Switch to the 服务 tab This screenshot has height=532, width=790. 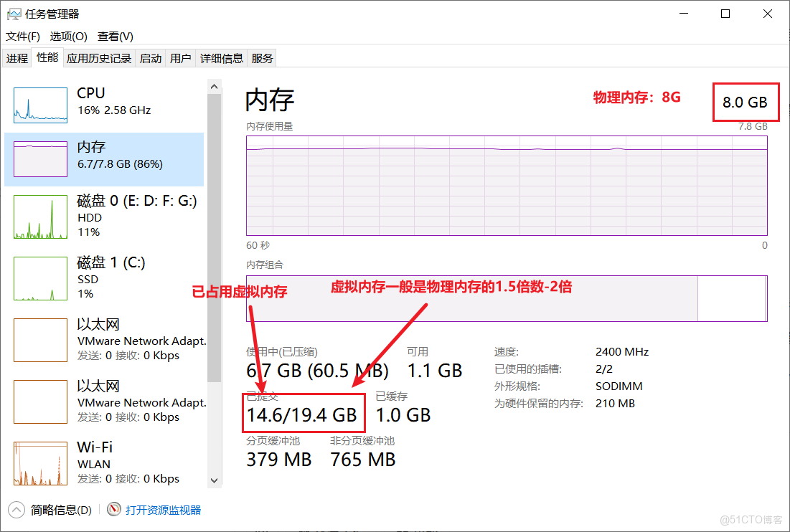coord(262,57)
